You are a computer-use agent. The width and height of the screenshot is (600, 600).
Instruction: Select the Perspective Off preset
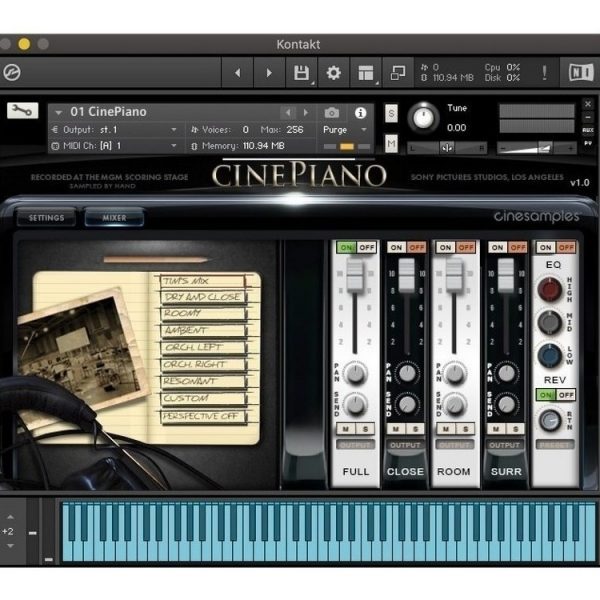203,416
